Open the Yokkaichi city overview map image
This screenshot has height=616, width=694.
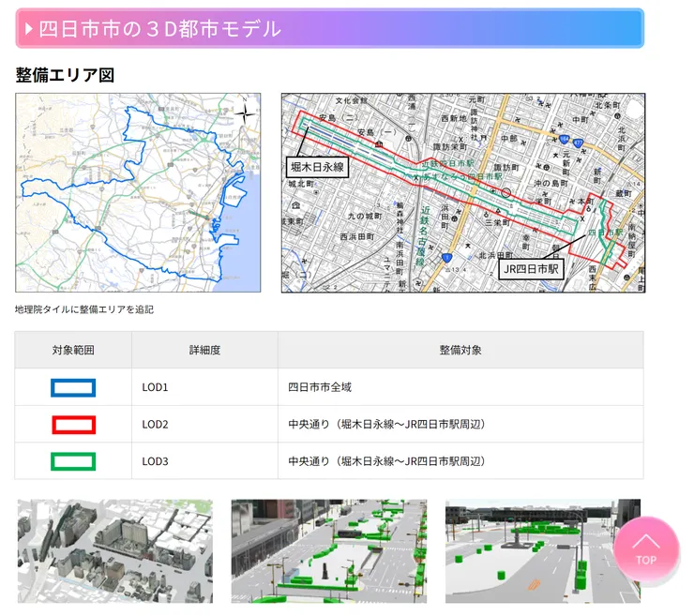point(138,192)
